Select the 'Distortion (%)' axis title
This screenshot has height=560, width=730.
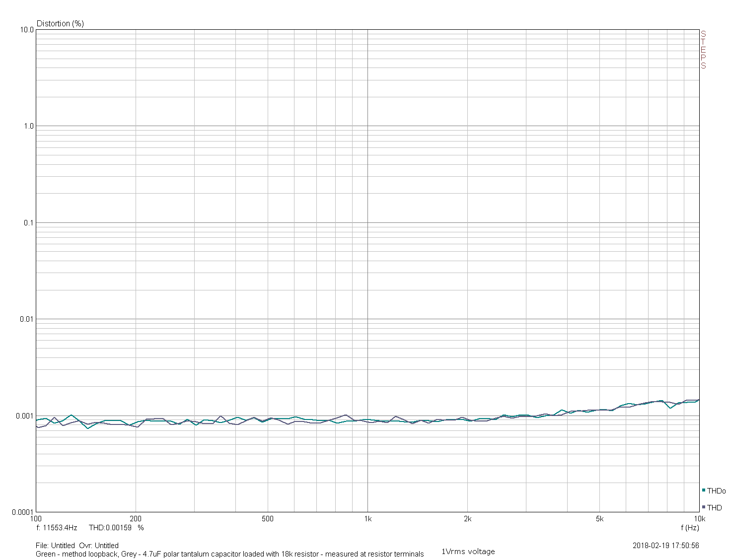pyautogui.click(x=60, y=23)
